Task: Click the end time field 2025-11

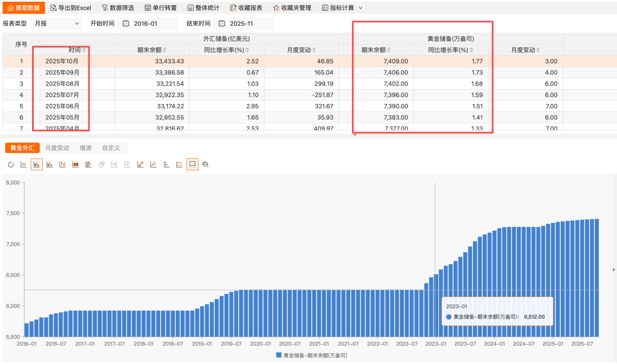Action: pyautogui.click(x=243, y=23)
